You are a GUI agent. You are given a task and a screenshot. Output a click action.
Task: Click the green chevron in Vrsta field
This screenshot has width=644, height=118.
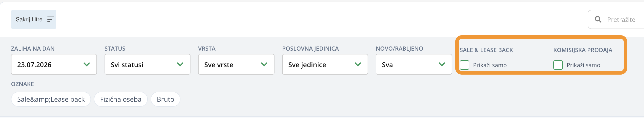pyautogui.click(x=264, y=64)
